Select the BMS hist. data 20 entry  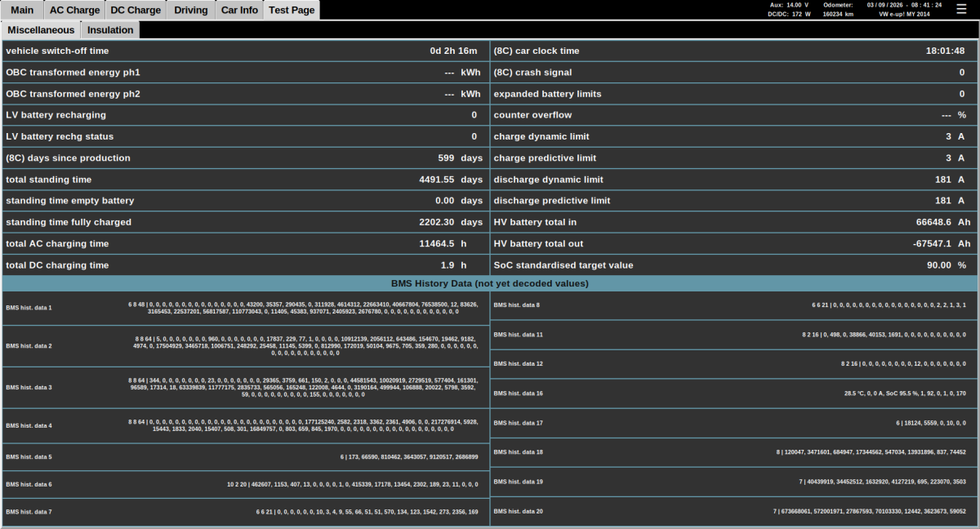pyautogui.click(x=733, y=511)
